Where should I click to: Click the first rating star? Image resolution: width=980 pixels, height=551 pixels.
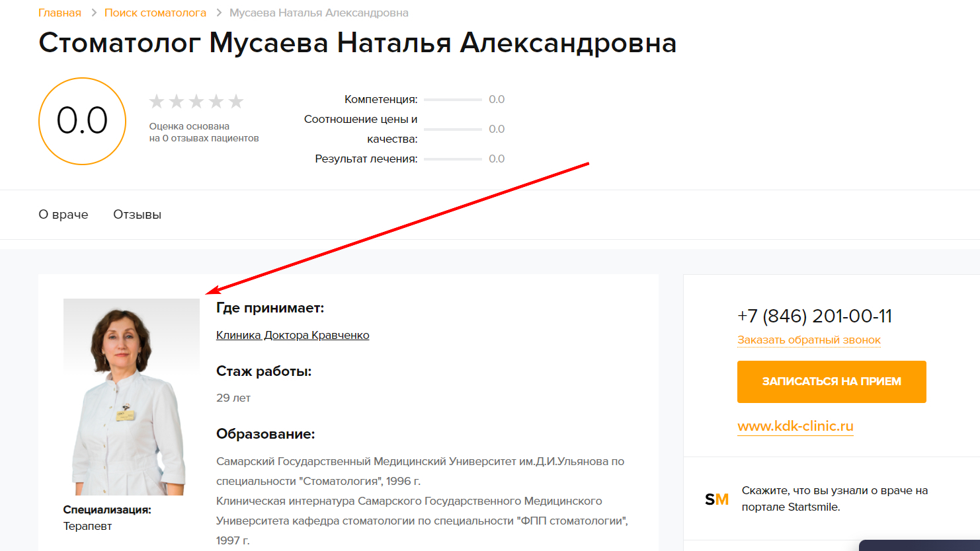click(x=157, y=101)
